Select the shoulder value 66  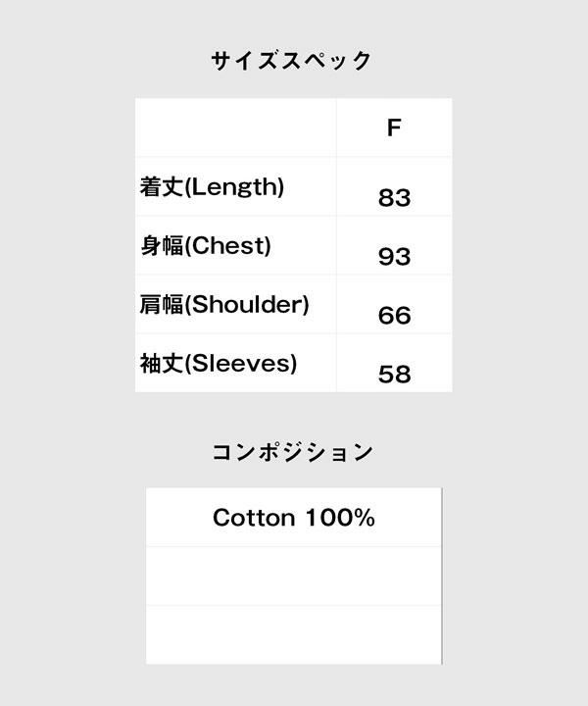394,316
